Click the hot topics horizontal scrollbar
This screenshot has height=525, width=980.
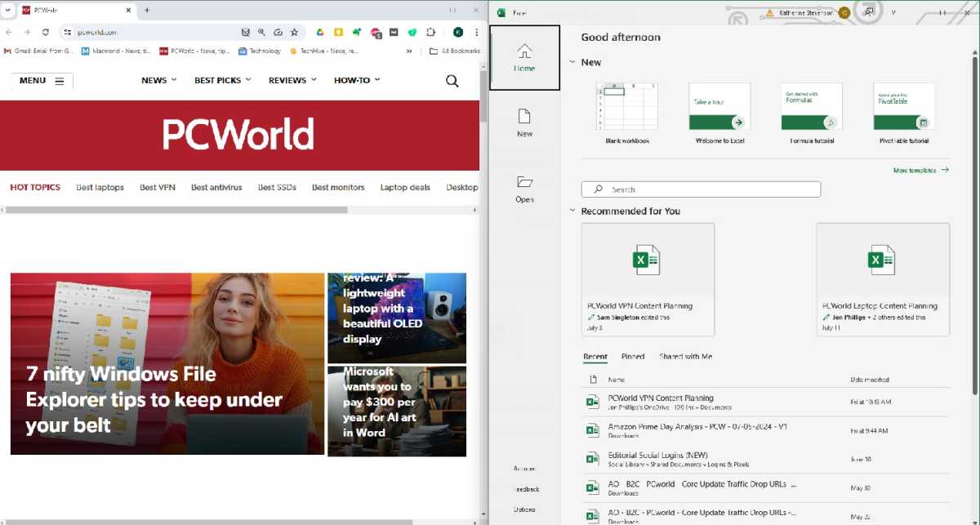176,210
